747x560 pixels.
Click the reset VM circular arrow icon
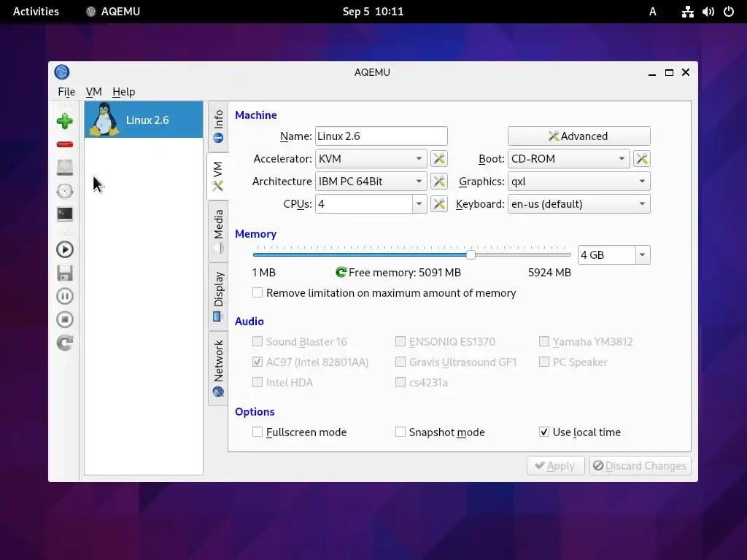65,343
